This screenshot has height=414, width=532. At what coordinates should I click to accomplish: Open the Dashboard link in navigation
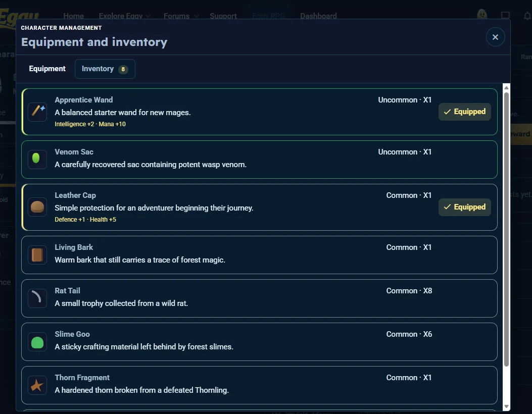pyautogui.click(x=318, y=16)
